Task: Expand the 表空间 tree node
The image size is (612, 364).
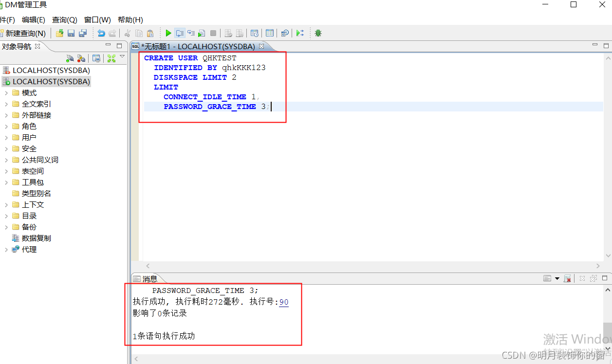Action: point(6,171)
